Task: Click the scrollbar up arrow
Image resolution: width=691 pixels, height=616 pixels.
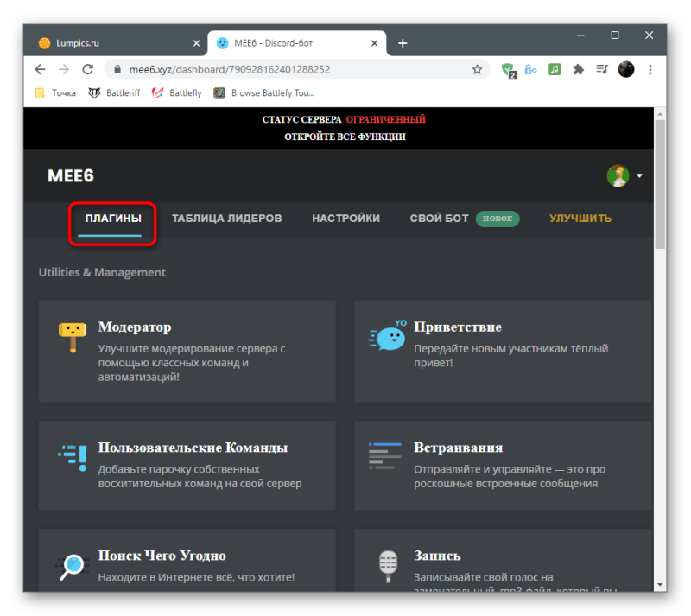Action: (660, 114)
